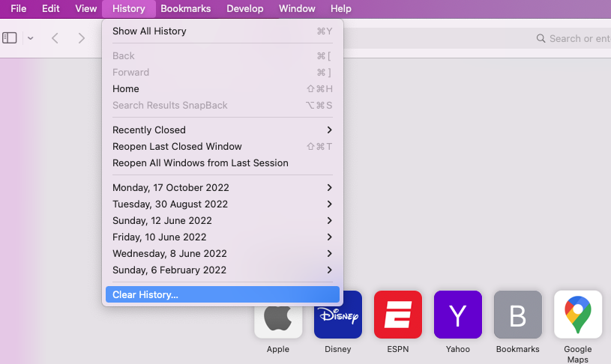Open the ESPN favorite icon

pyautogui.click(x=398, y=315)
